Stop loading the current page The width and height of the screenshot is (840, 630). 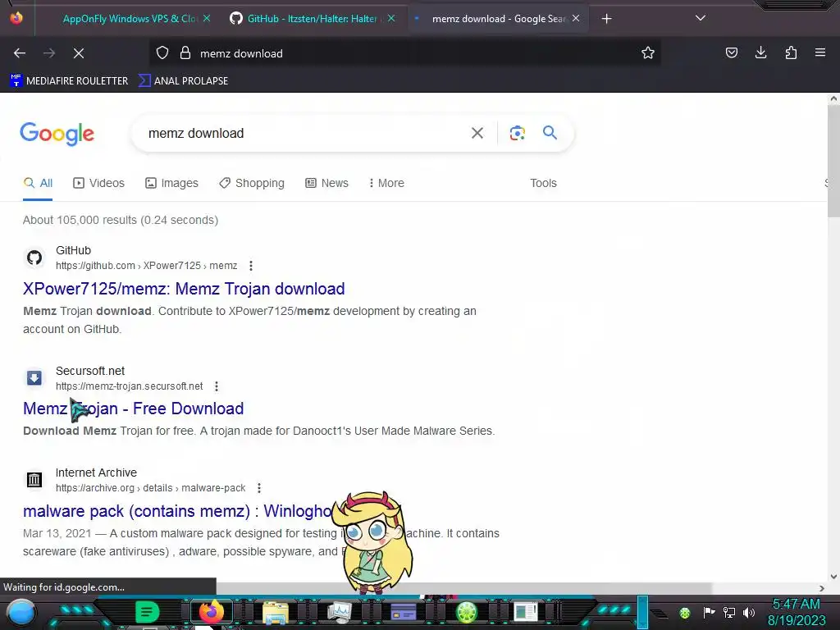tap(79, 53)
